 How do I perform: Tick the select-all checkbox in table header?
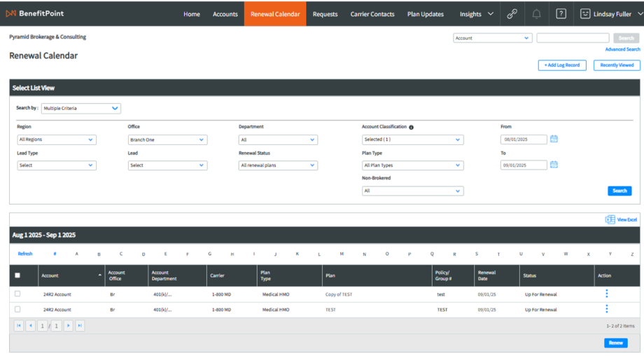click(17, 275)
